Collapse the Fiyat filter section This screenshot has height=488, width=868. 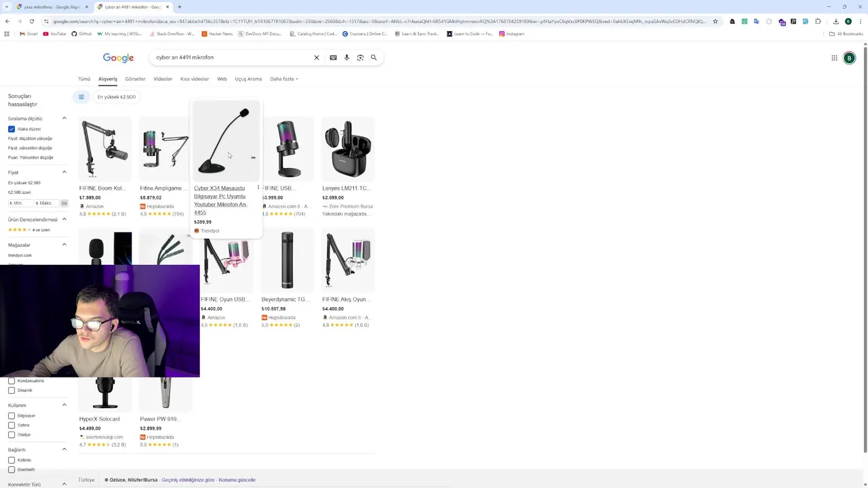pyautogui.click(x=64, y=172)
